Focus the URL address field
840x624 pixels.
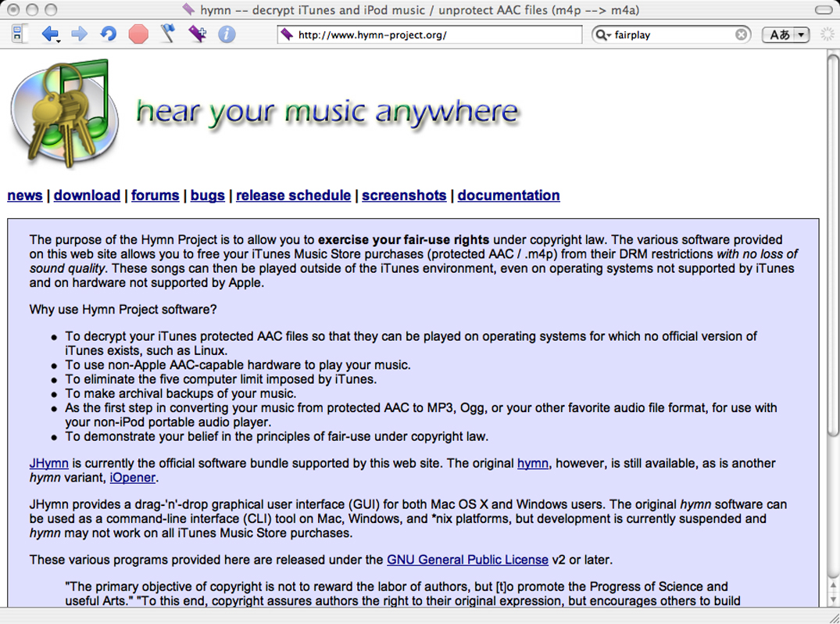(429, 35)
